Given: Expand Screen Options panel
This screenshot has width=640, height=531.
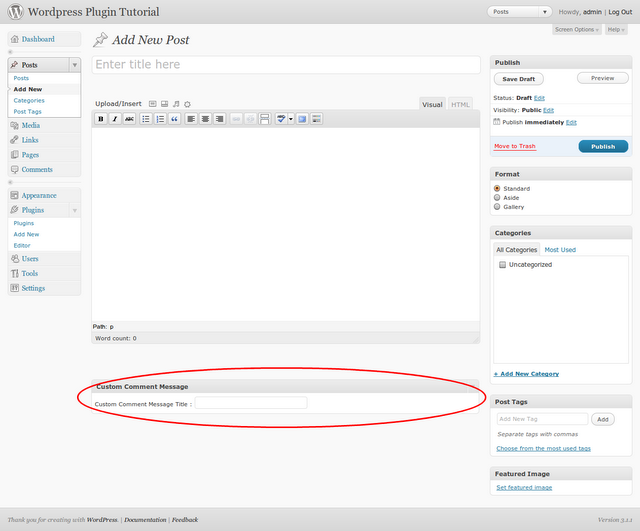Looking at the screenshot, I should pyautogui.click(x=577, y=29).
